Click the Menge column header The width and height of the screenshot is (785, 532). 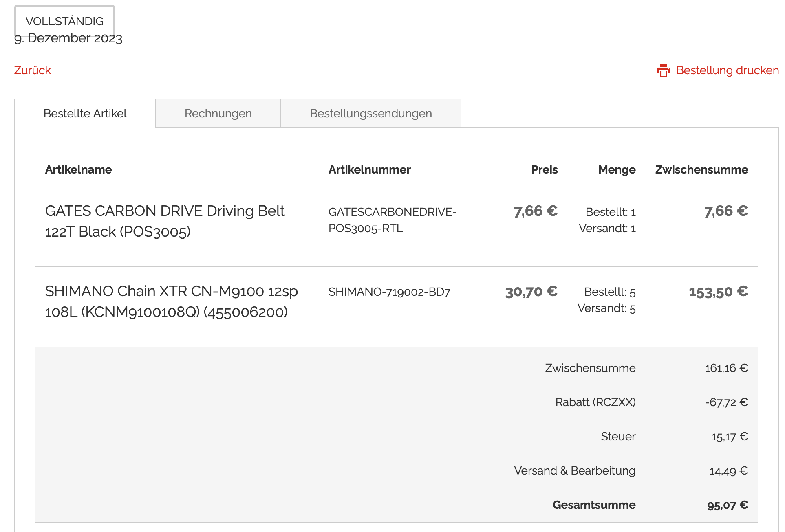pyautogui.click(x=616, y=170)
